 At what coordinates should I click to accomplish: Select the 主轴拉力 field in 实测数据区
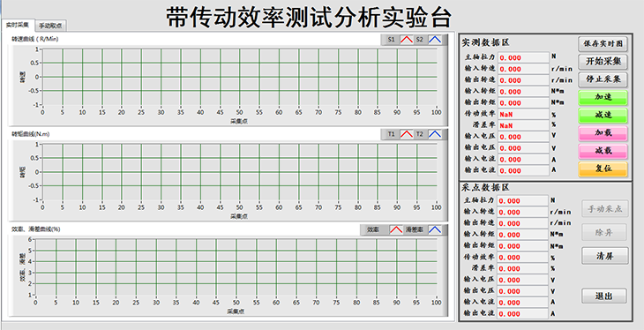tap(523, 57)
